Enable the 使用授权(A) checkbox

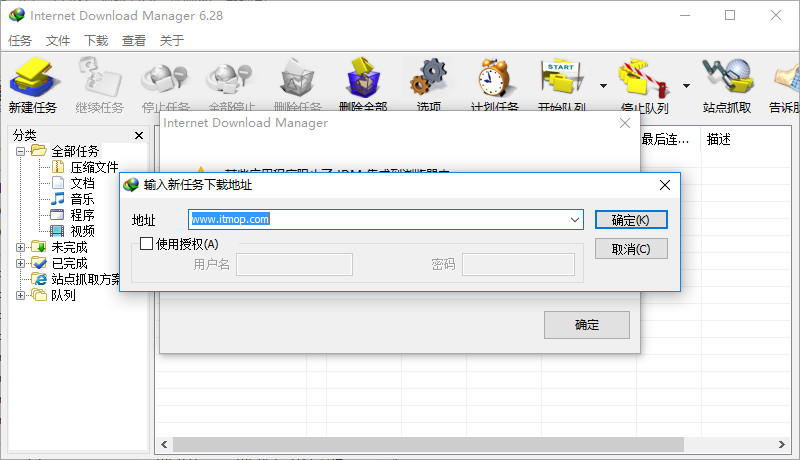pyautogui.click(x=146, y=244)
